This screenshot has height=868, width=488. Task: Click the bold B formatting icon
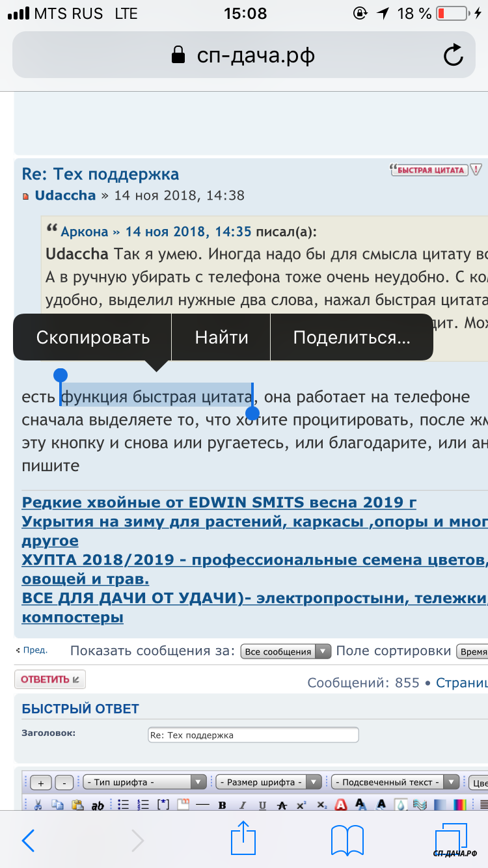tap(222, 805)
